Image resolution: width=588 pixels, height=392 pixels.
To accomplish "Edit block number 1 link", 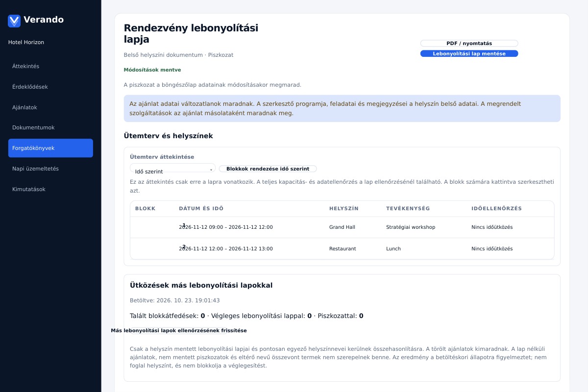I will (184, 225).
